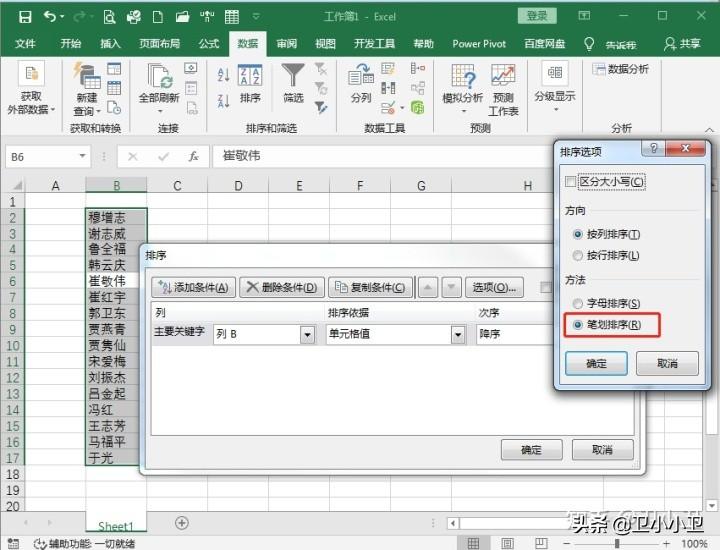Open the 公式 tab

209,44
